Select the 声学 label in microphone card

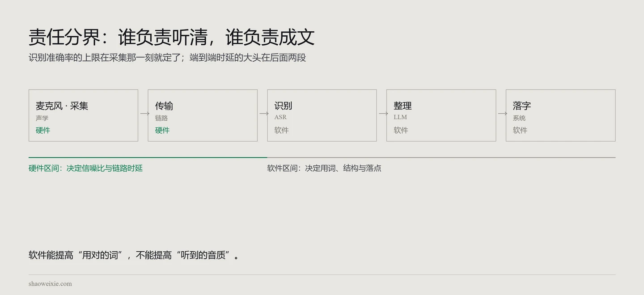pos(42,118)
